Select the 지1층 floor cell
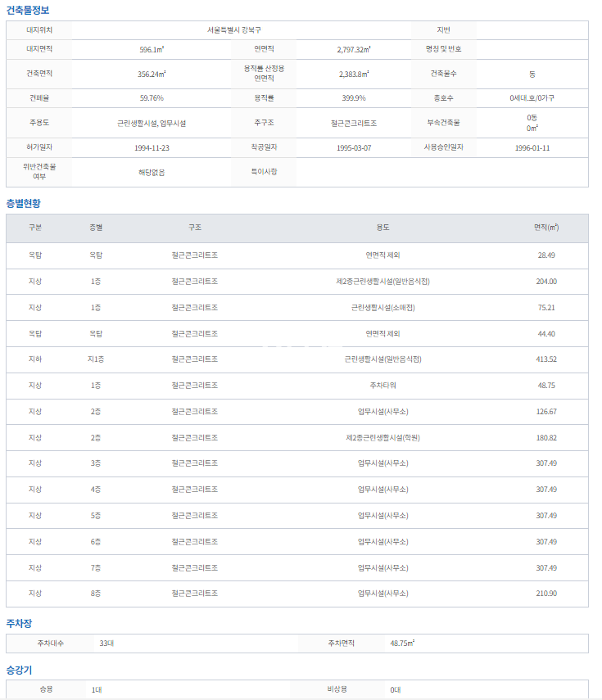This screenshot has height=700, width=602. [96, 359]
